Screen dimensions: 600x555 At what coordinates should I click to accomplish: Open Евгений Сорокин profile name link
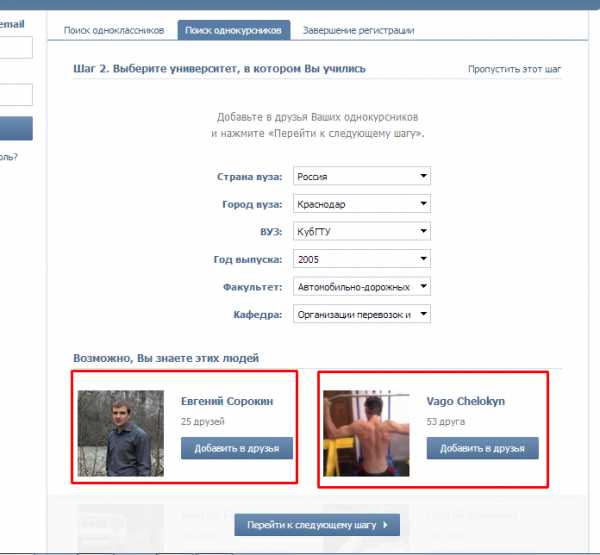[x=227, y=401]
